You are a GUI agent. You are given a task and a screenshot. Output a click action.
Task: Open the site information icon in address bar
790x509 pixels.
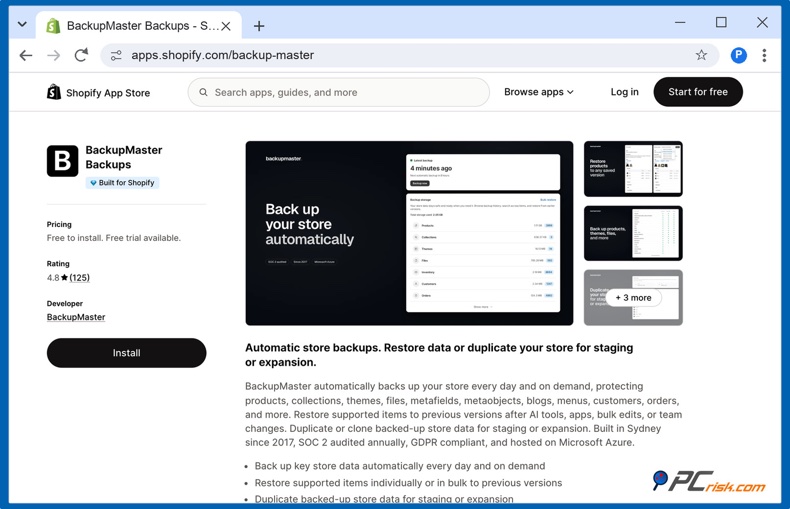coord(116,55)
